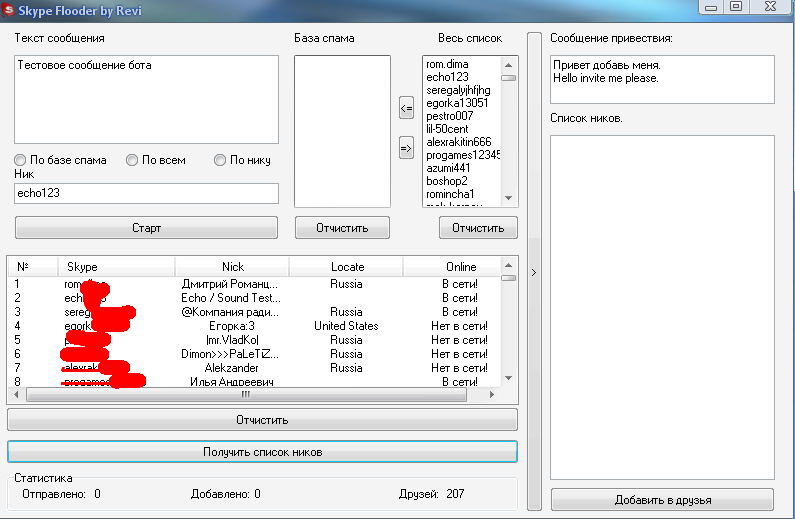Move contact to spam base with <= button
Screen dimensions: 795x519
tap(406, 108)
